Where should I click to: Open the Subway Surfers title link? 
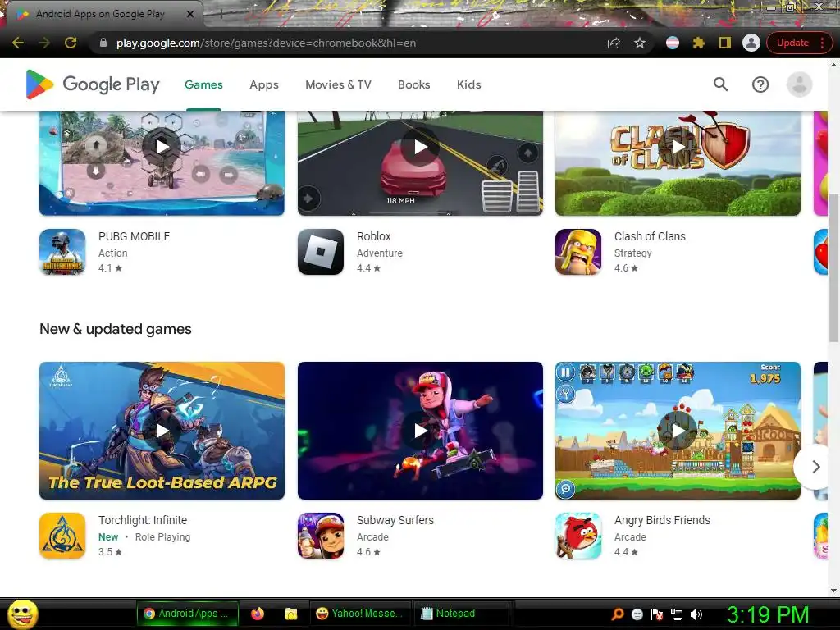(x=395, y=520)
